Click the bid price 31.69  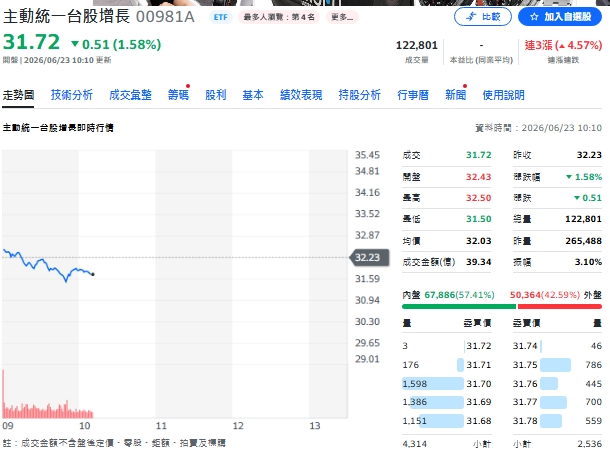pos(479,402)
